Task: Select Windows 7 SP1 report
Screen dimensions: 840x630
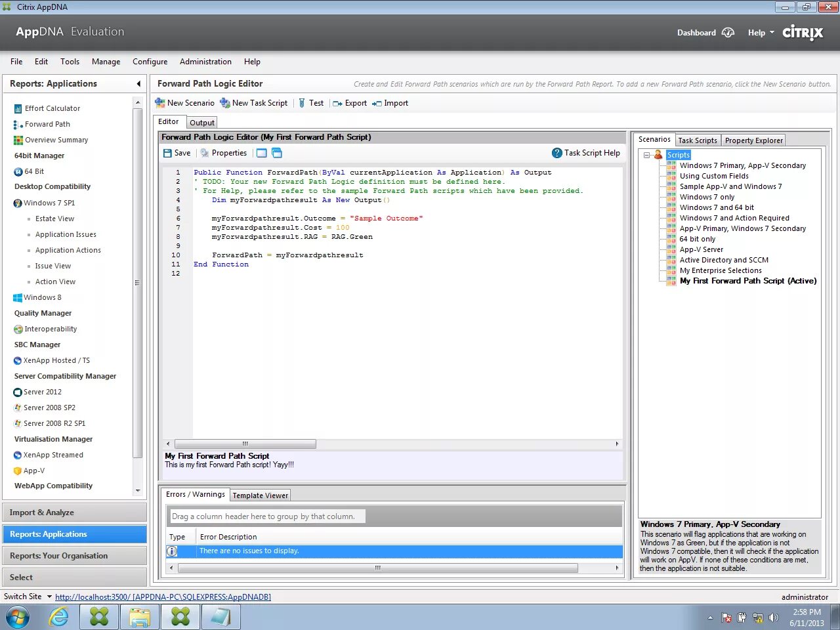Action: [x=44, y=203]
